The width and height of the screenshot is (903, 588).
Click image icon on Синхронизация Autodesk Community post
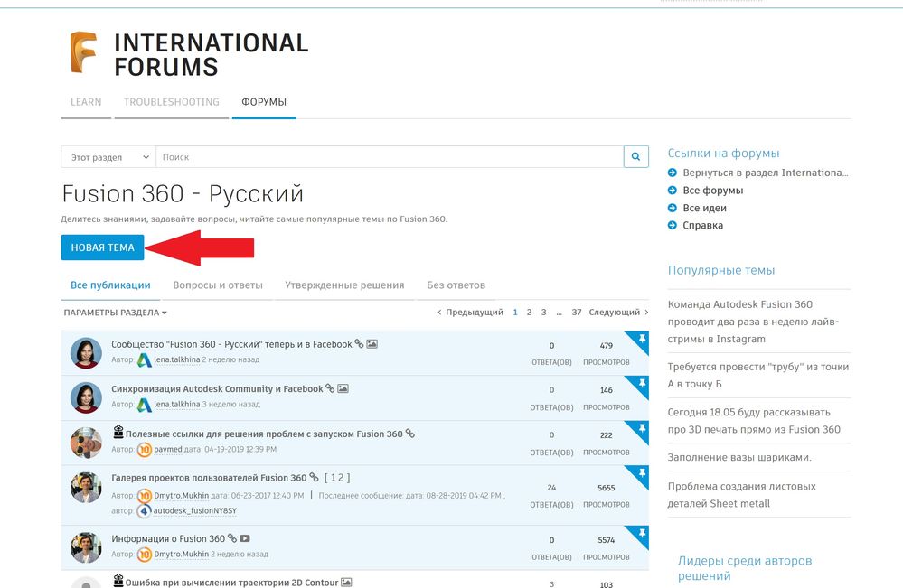click(343, 389)
